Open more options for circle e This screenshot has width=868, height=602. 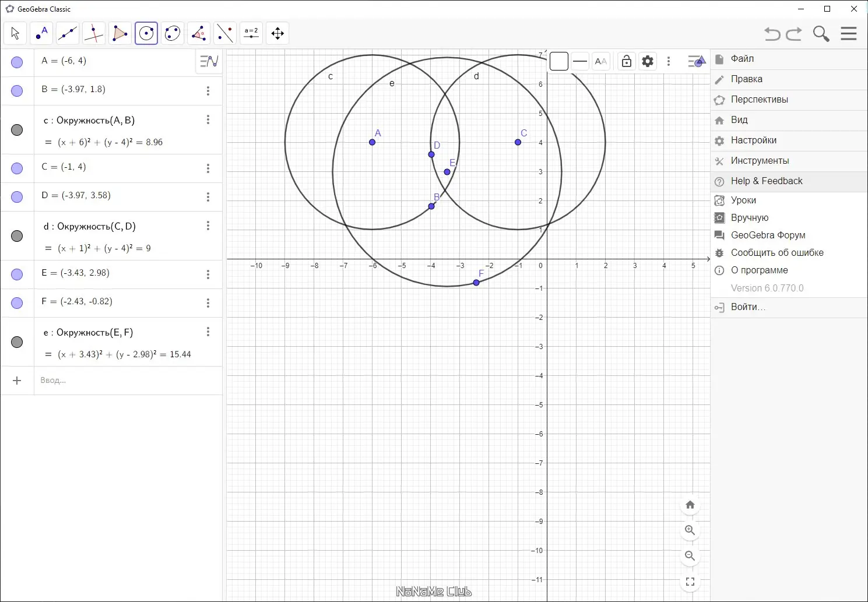click(x=208, y=332)
